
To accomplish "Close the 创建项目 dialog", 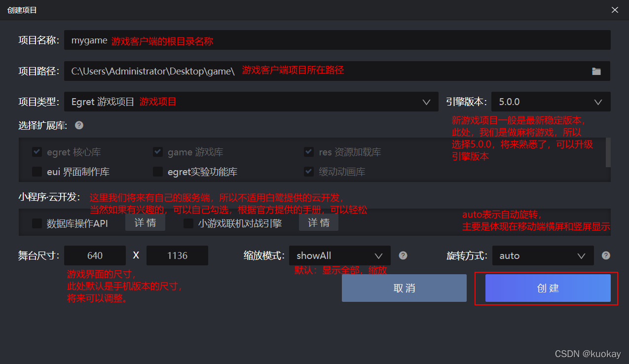I will coord(615,10).
